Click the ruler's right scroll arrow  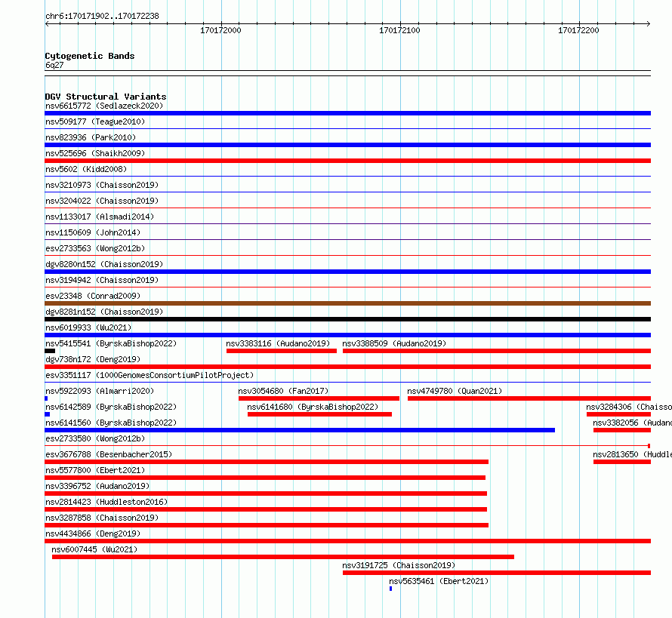pos(649,24)
